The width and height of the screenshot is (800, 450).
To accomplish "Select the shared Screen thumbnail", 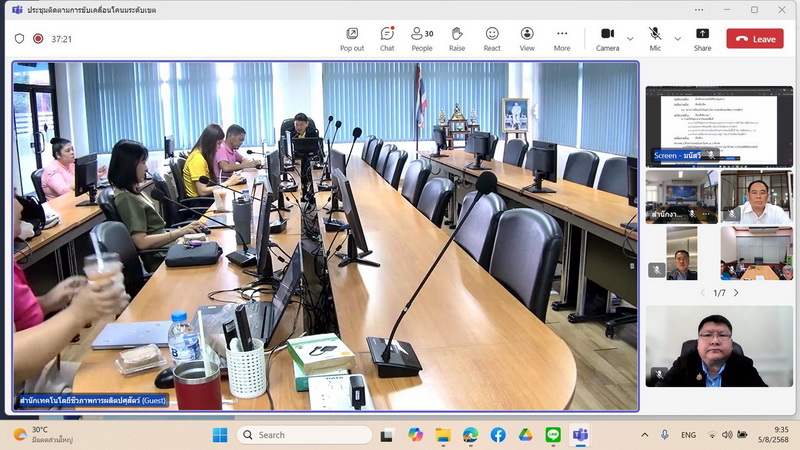I will (x=719, y=126).
